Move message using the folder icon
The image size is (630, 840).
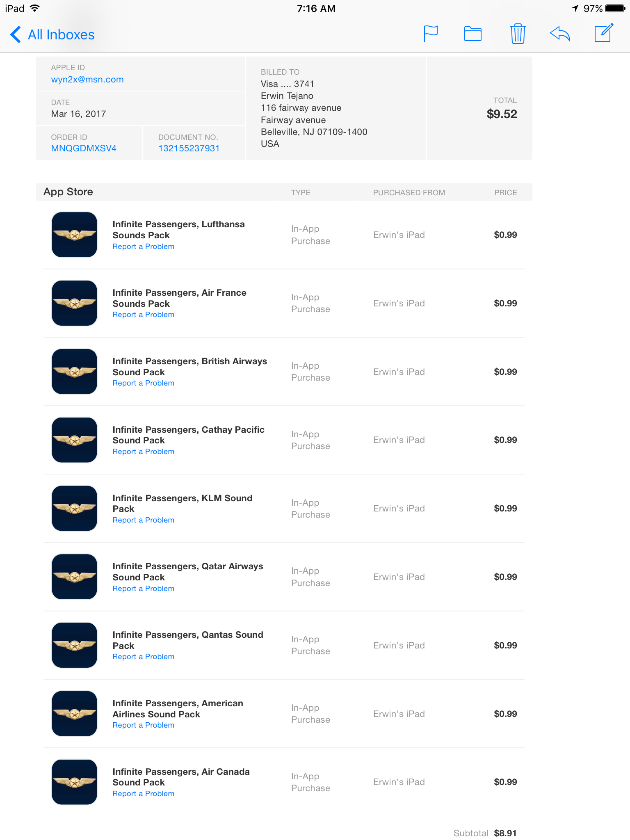click(473, 34)
